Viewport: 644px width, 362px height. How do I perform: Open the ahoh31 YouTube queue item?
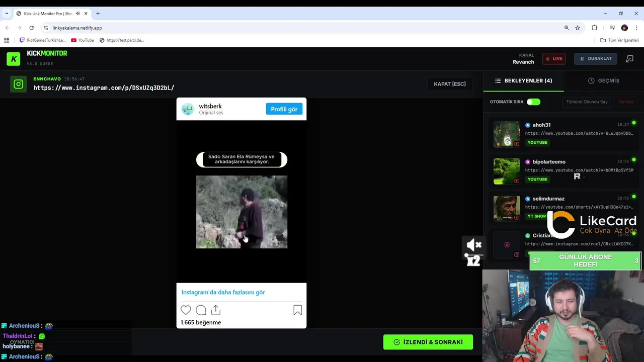coord(563,134)
